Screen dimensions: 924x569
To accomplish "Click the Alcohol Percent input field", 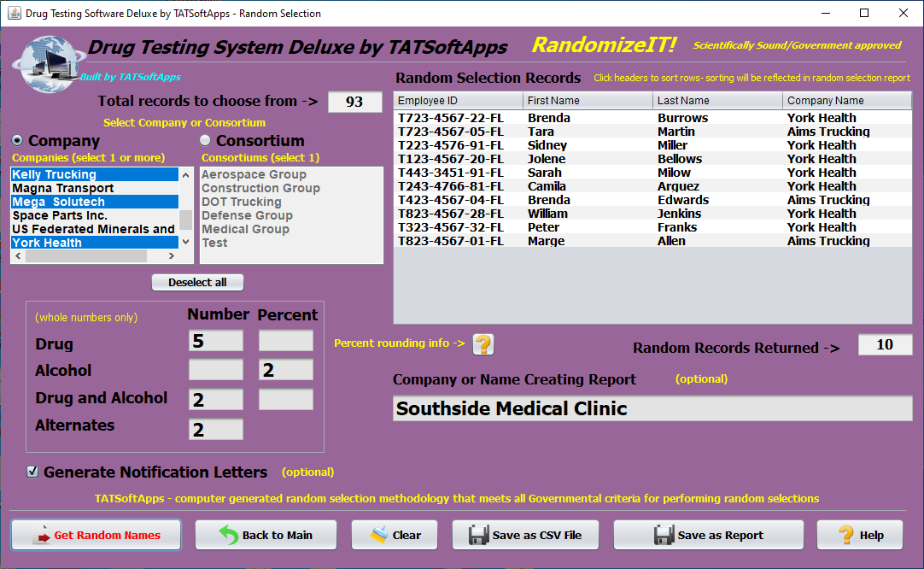I will pos(286,370).
